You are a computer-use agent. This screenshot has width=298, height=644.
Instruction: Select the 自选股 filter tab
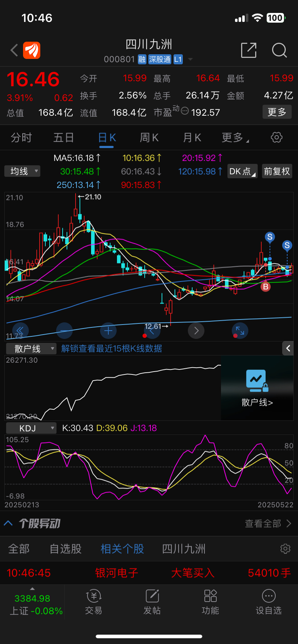point(66,549)
